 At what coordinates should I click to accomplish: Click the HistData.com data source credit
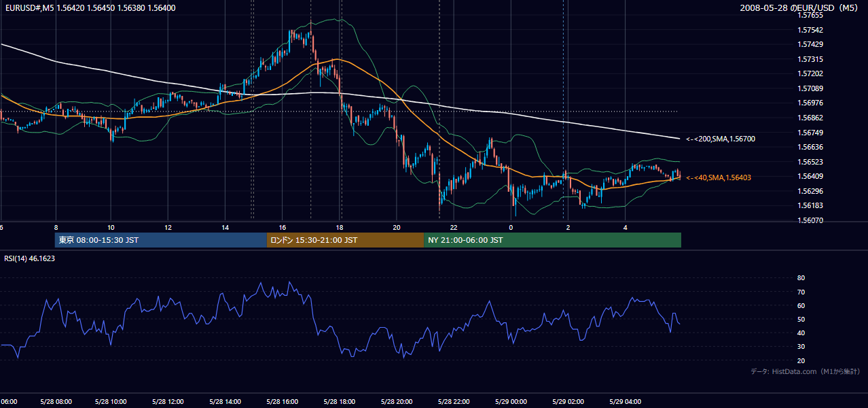tap(806, 371)
